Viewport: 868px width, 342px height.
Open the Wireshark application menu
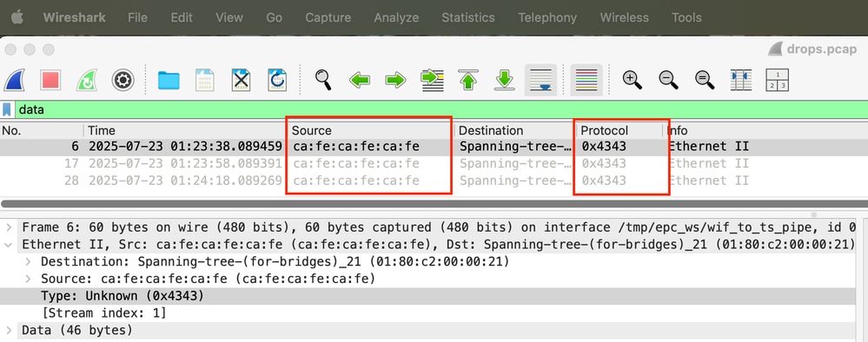(x=74, y=17)
